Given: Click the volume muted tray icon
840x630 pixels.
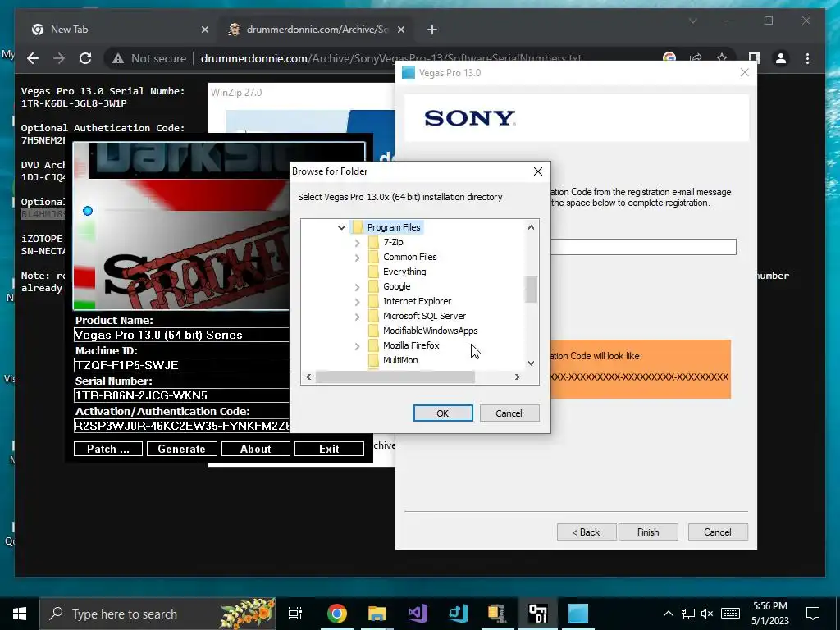Looking at the screenshot, I should click(x=707, y=614).
